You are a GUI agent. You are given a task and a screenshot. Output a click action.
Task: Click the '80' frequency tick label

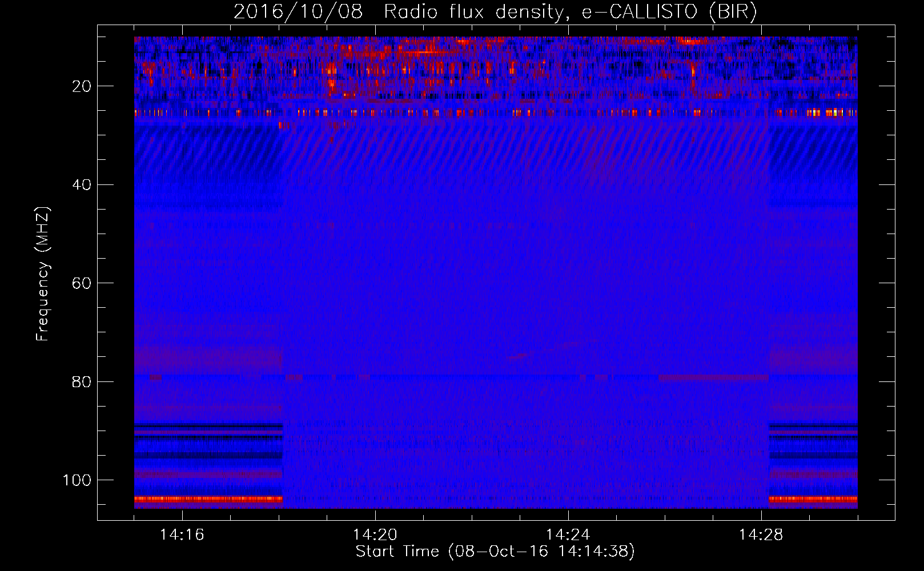click(x=82, y=381)
